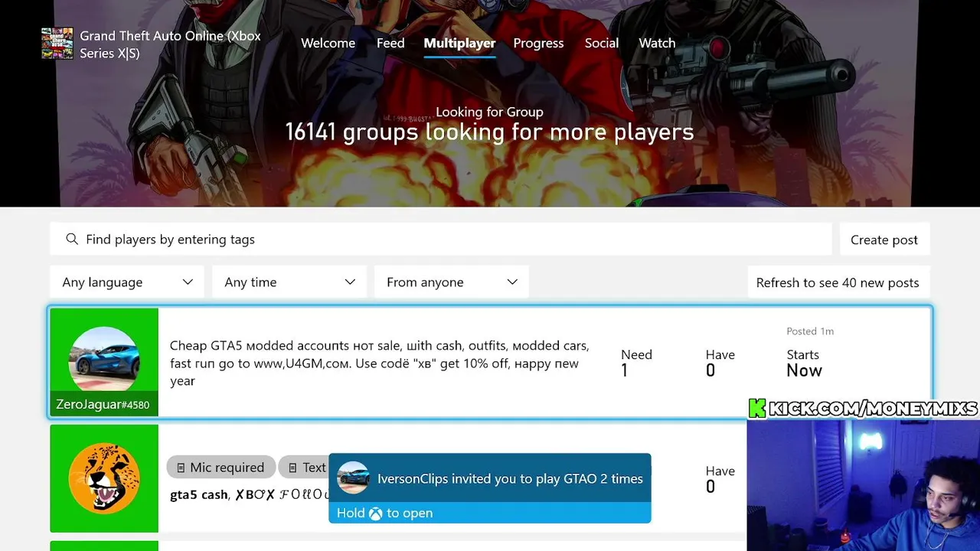
Task: Click Starts Now on ZeroJaguar's post
Action: (804, 363)
